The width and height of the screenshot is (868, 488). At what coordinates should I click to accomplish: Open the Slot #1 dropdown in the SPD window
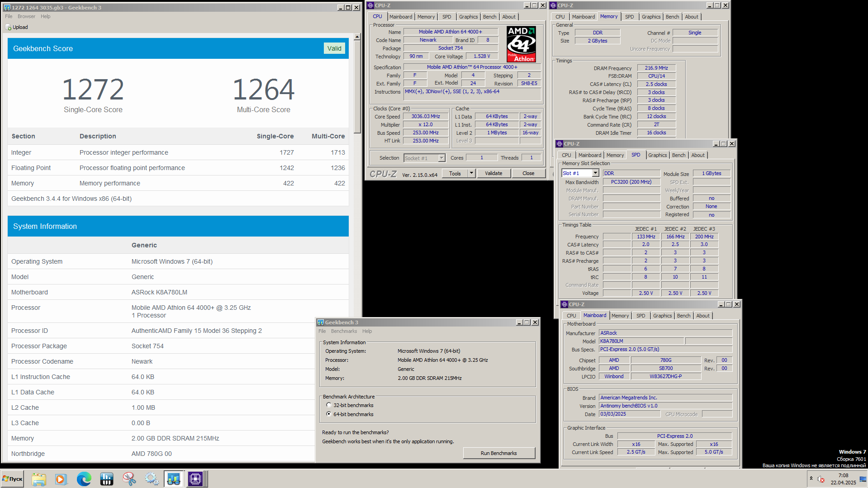595,173
